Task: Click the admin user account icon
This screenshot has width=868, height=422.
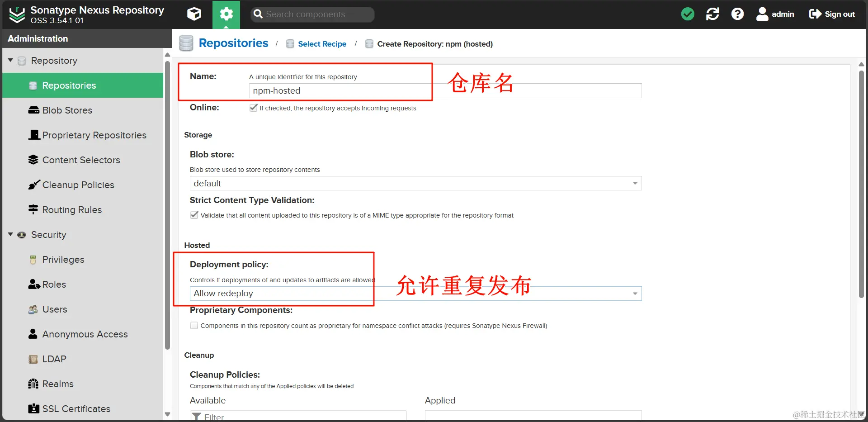Action: [x=762, y=14]
